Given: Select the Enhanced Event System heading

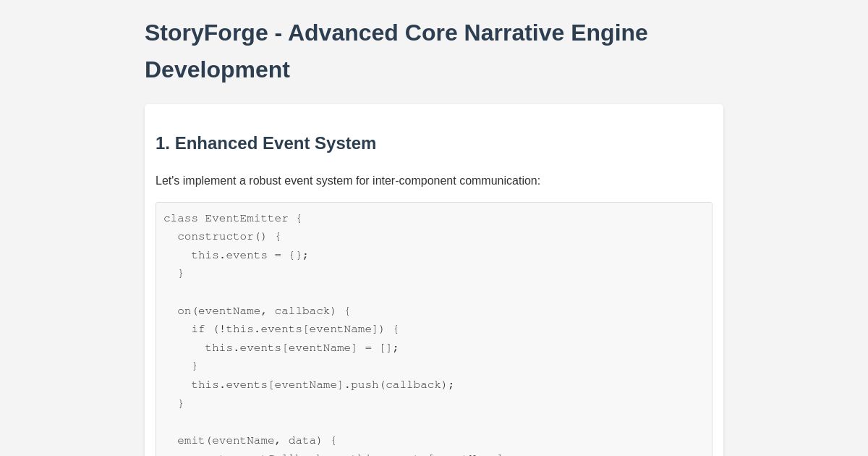Looking at the screenshot, I should click(265, 143).
